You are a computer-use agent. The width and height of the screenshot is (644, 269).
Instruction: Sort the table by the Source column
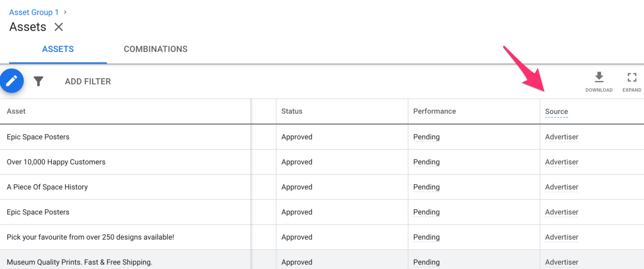pos(556,111)
